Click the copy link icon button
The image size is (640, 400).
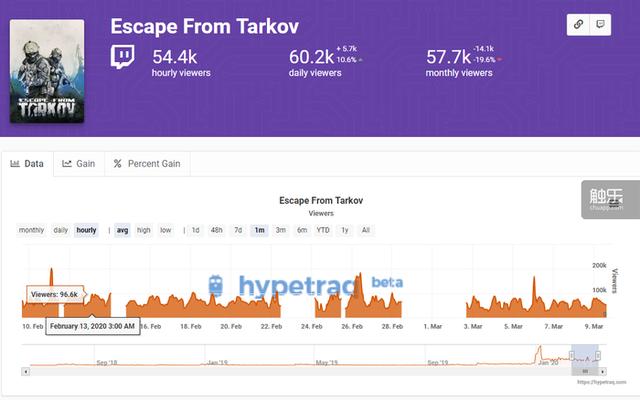pyautogui.click(x=578, y=24)
